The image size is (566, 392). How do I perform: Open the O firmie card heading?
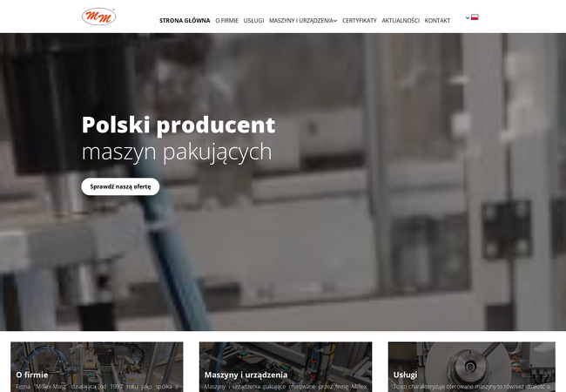click(31, 375)
